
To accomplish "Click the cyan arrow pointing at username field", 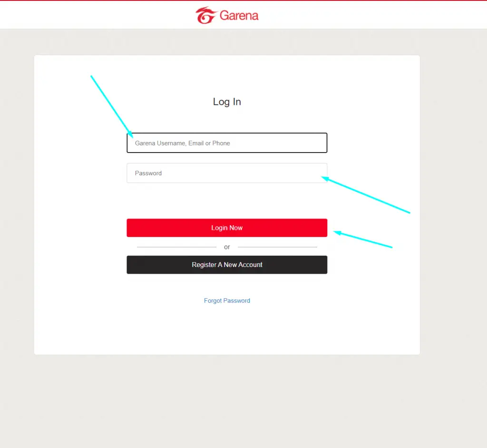I will [112, 106].
